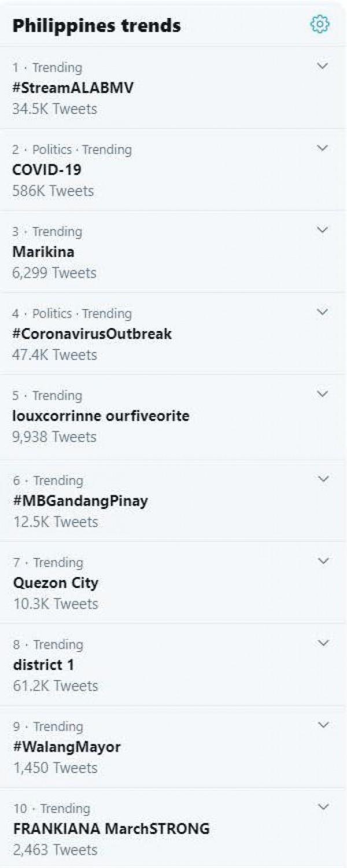Screen dimensions: 347x868
Task: Expand the district 1 trend options
Action: (323, 643)
